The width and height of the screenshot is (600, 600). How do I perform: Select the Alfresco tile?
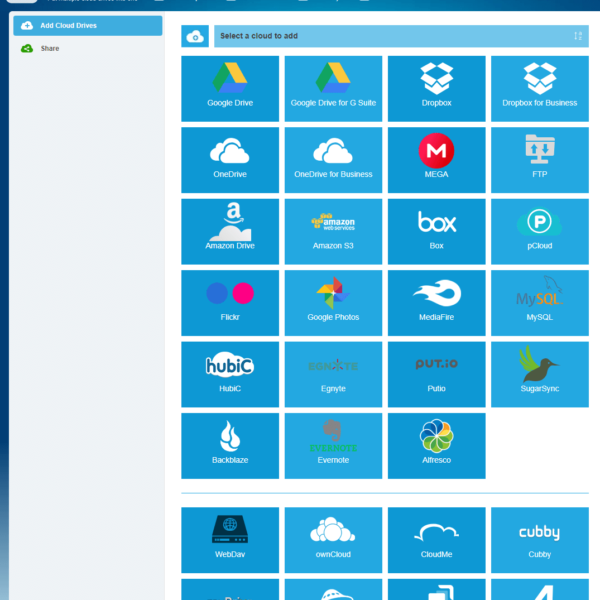437,446
